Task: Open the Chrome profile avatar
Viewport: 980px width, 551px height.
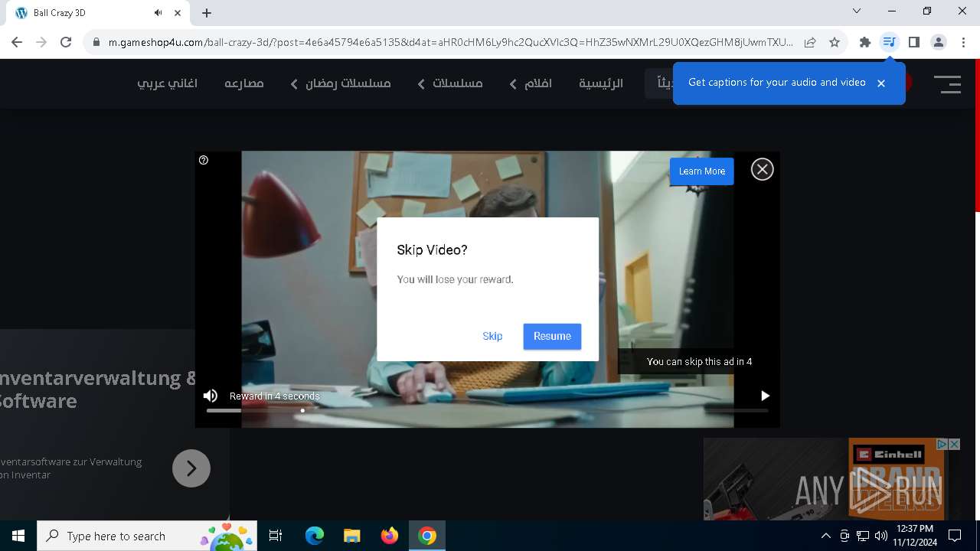Action: [x=939, y=42]
